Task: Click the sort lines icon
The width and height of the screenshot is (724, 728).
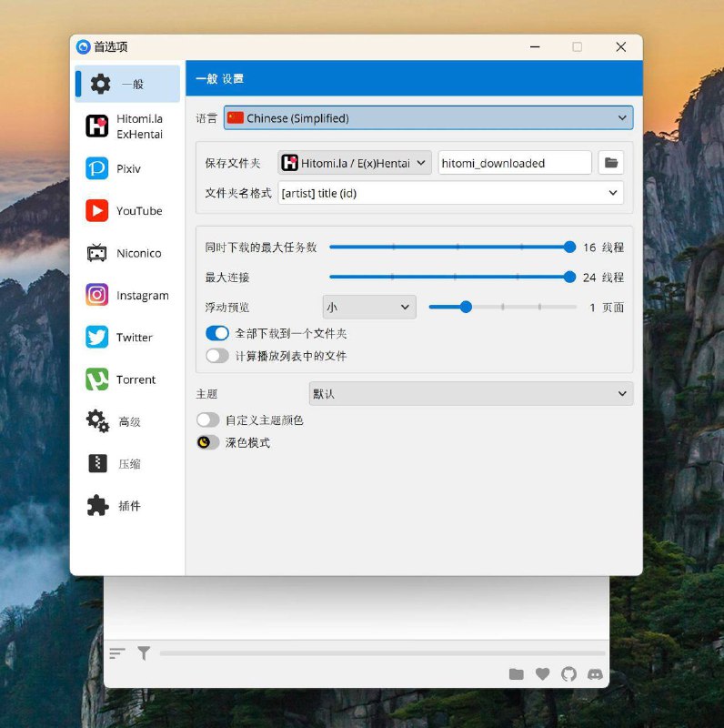Action: (x=116, y=652)
